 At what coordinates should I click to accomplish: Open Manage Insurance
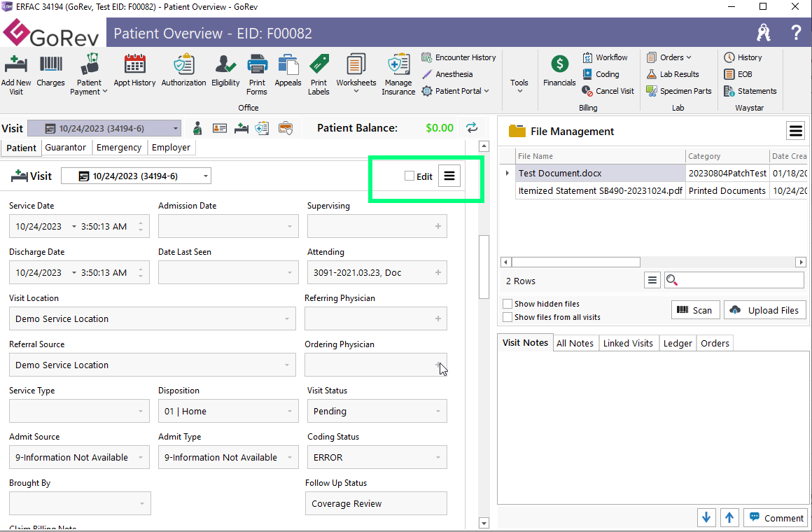(398, 76)
